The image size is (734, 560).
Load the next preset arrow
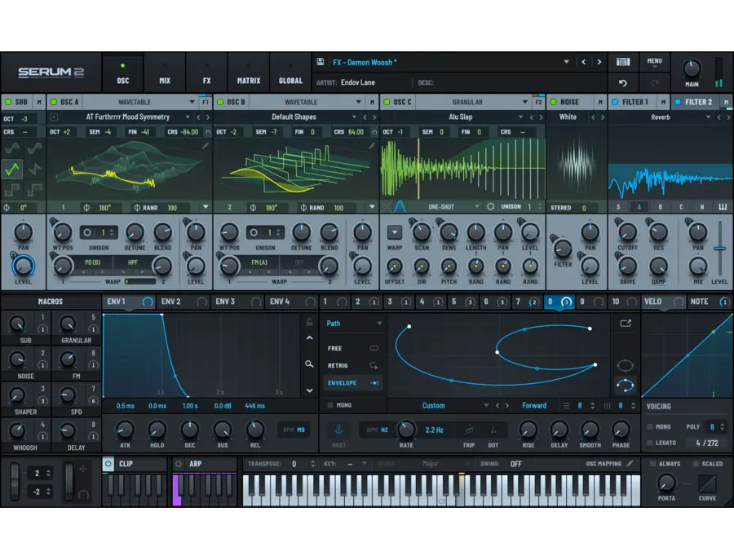pyautogui.click(x=599, y=62)
